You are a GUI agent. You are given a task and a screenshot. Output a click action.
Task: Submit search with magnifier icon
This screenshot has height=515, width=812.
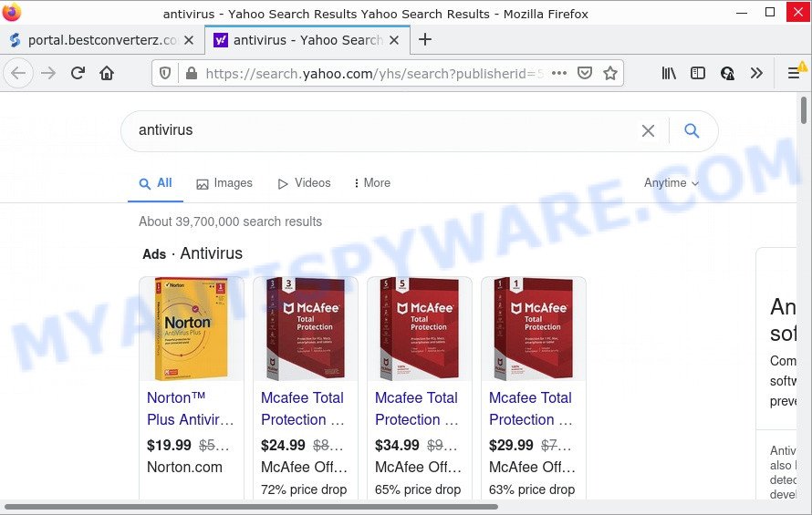pyautogui.click(x=692, y=130)
